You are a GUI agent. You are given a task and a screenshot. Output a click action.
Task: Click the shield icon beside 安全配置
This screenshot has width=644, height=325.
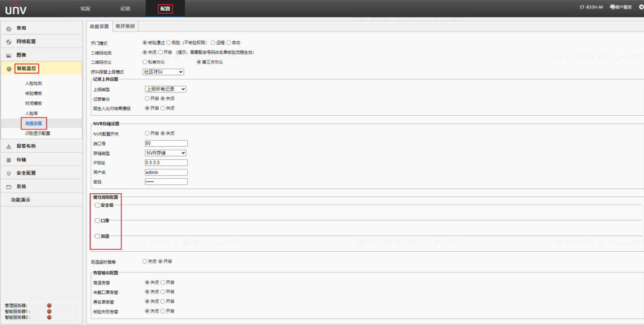pyautogui.click(x=9, y=174)
